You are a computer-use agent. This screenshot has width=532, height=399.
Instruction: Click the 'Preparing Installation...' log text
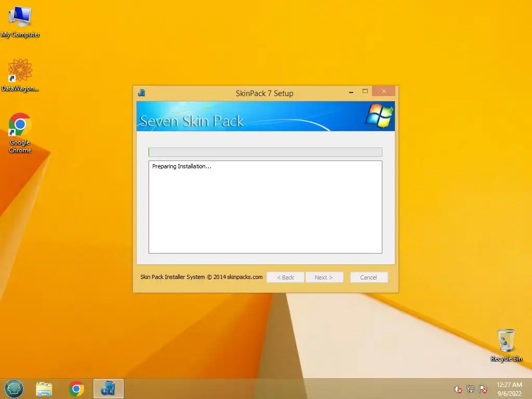click(181, 166)
